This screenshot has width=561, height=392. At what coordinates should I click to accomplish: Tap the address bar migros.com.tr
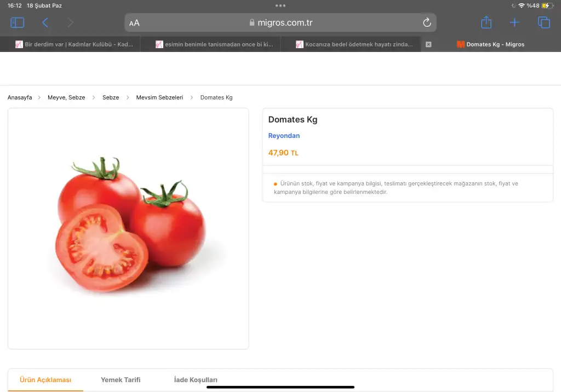(x=280, y=22)
